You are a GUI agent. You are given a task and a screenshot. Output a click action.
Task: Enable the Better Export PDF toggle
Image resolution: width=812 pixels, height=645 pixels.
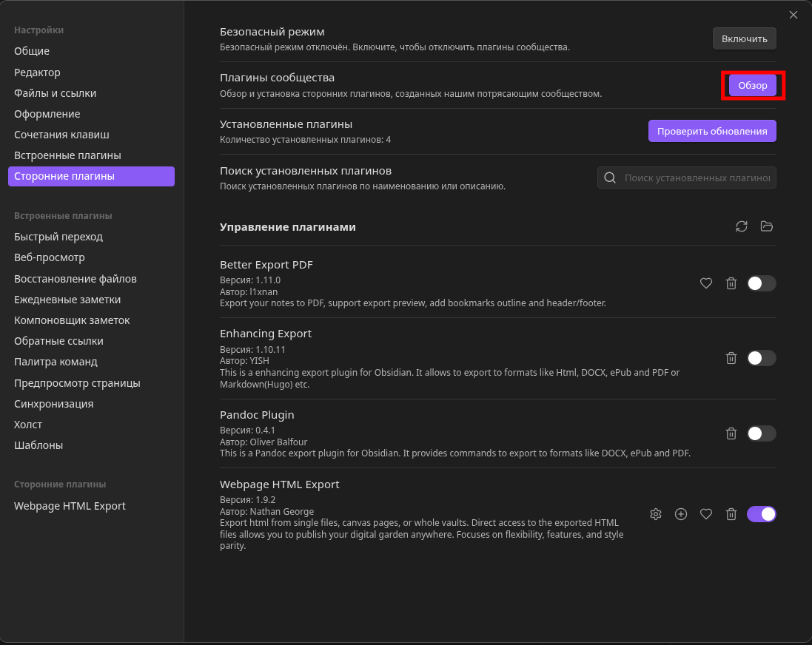coord(761,283)
